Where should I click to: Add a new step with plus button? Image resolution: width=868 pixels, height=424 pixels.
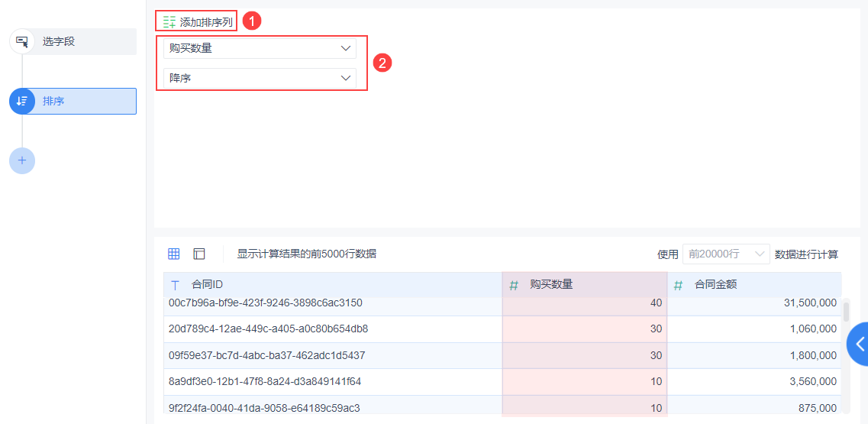coord(22,160)
